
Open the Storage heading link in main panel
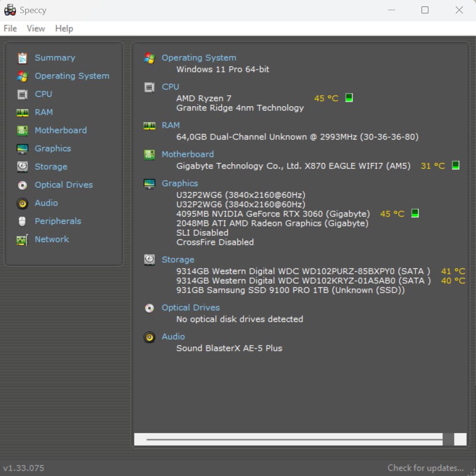click(178, 260)
